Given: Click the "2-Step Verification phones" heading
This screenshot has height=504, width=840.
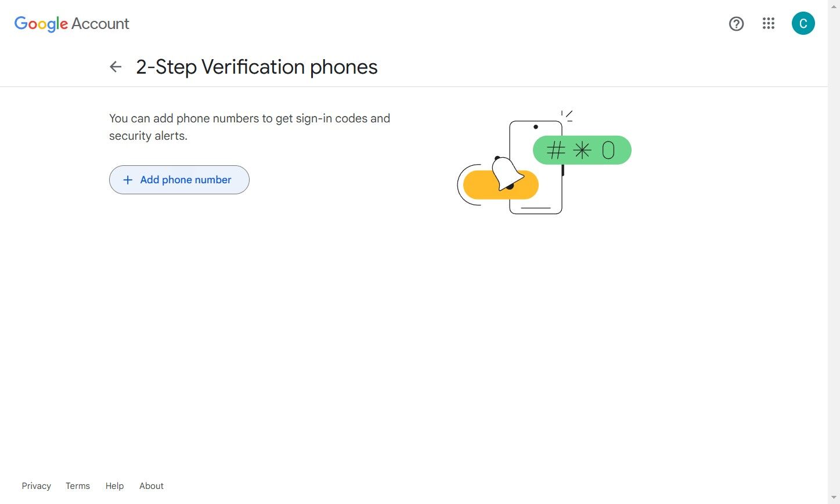Looking at the screenshot, I should (257, 67).
